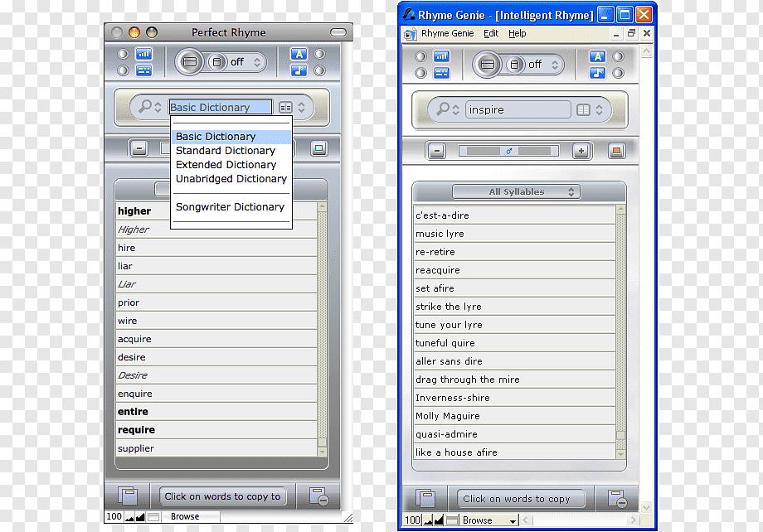The width and height of the screenshot is (763, 532).
Task: Click the clear clipboard minus icon in Rhyme Genie footer
Action: coord(617,499)
